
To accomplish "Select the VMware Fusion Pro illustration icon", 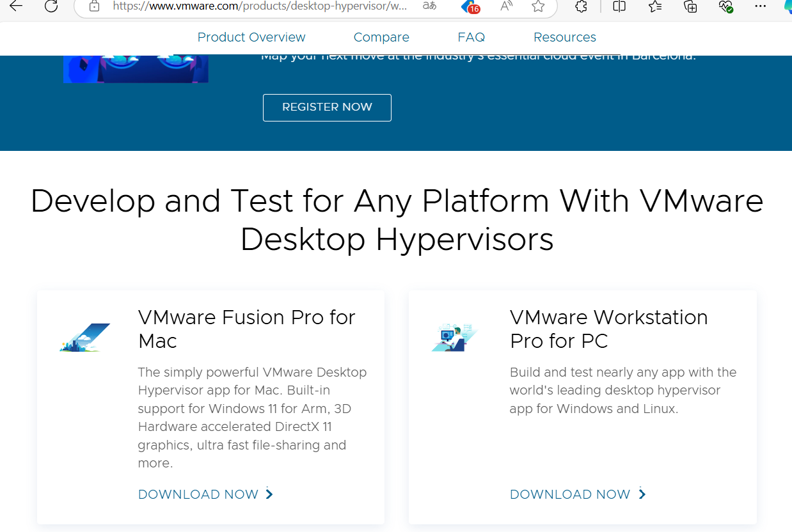I will point(85,338).
